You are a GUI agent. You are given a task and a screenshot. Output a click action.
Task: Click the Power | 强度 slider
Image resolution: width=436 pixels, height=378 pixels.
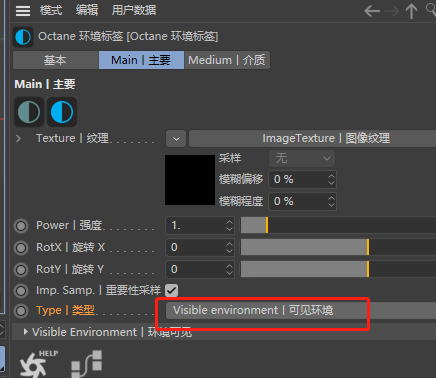(338, 225)
